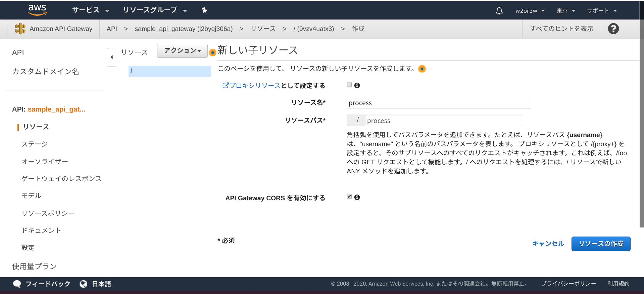Image resolution: width=644 pixels, height=294 pixels.
Task: Open the help question mark icon
Action: pos(613,29)
